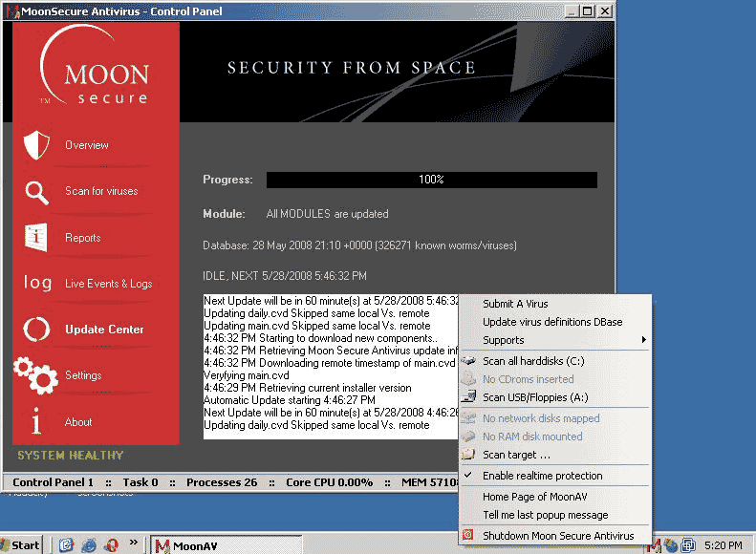The height and width of the screenshot is (554, 756).
Task: Click 'Processes 26' in status bar
Action: [222, 482]
